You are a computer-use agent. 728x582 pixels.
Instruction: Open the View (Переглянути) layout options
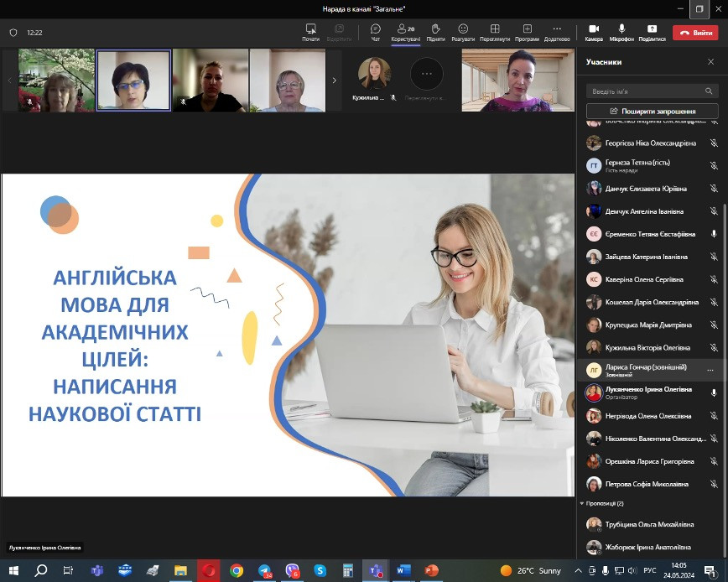[495, 29]
